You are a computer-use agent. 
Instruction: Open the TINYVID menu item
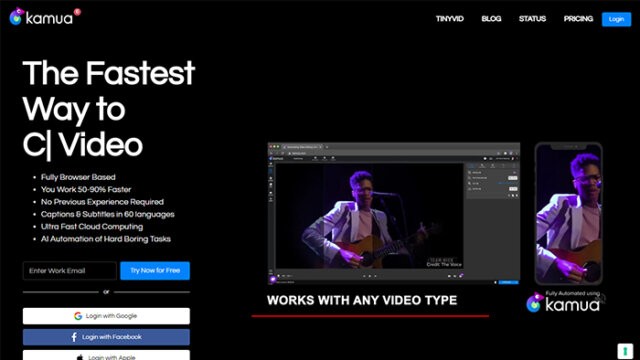[449, 19]
